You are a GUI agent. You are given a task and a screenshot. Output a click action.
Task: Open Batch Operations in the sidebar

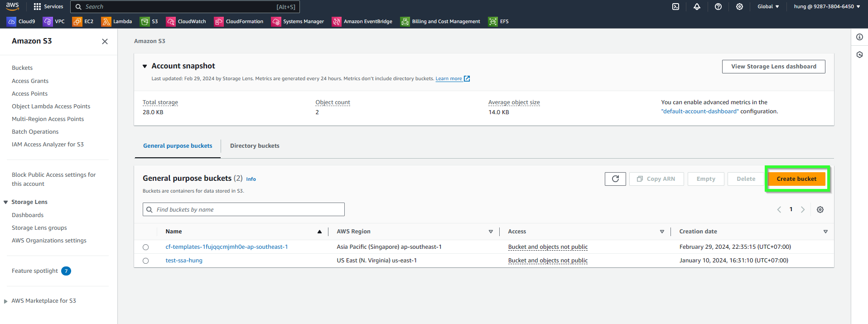point(35,132)
